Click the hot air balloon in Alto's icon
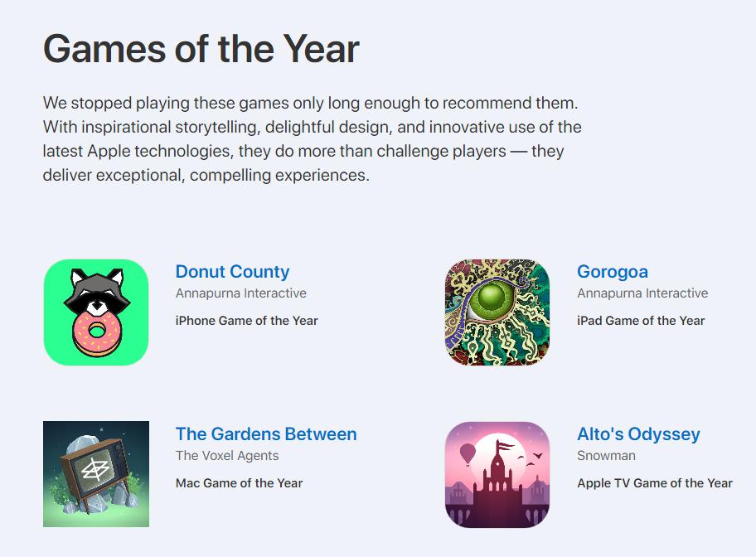The height and width of the screenshot is (557, 756). (x=468, y=454)
